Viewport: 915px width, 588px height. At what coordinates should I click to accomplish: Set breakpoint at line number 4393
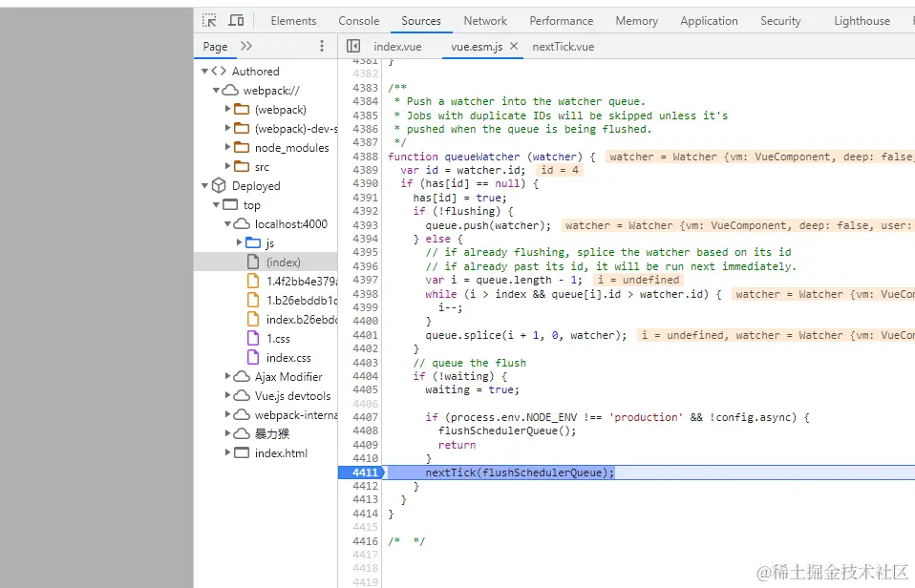point(364,225)
